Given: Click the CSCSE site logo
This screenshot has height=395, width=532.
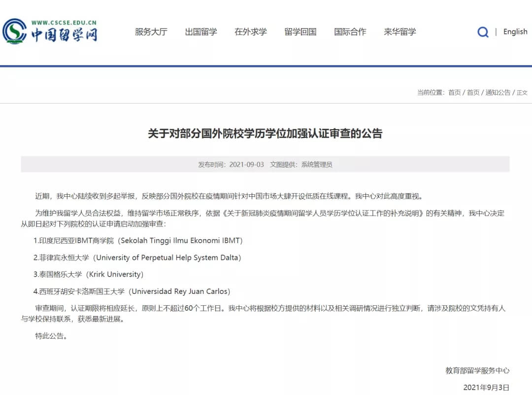Looking at the screenshot, I should [50, 31].
